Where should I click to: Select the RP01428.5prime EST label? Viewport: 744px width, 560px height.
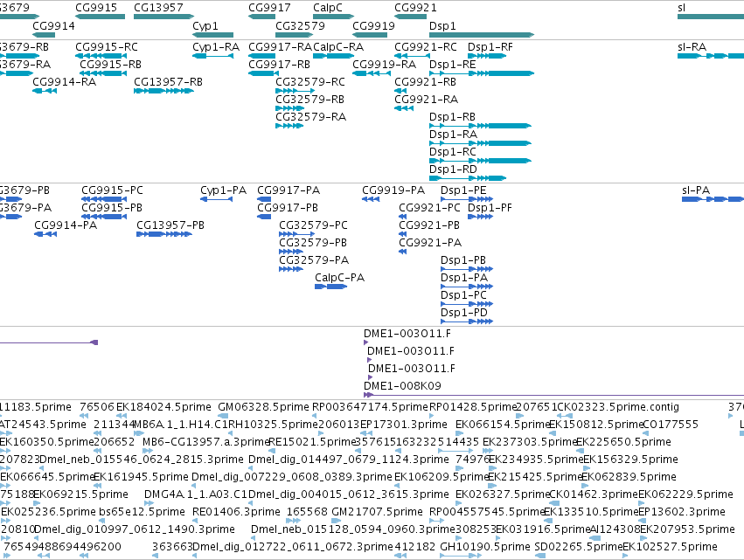click(472, 407)
